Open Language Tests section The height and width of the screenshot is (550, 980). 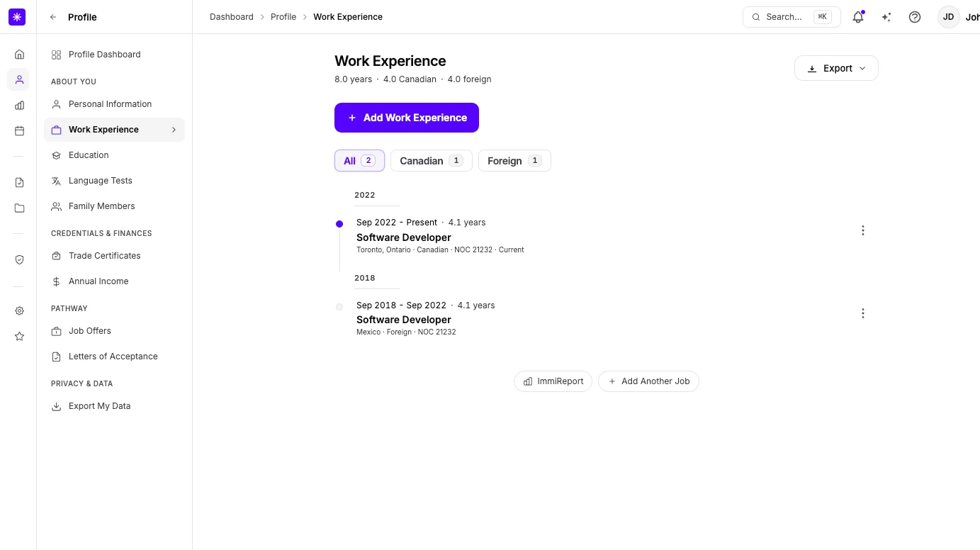114,181
